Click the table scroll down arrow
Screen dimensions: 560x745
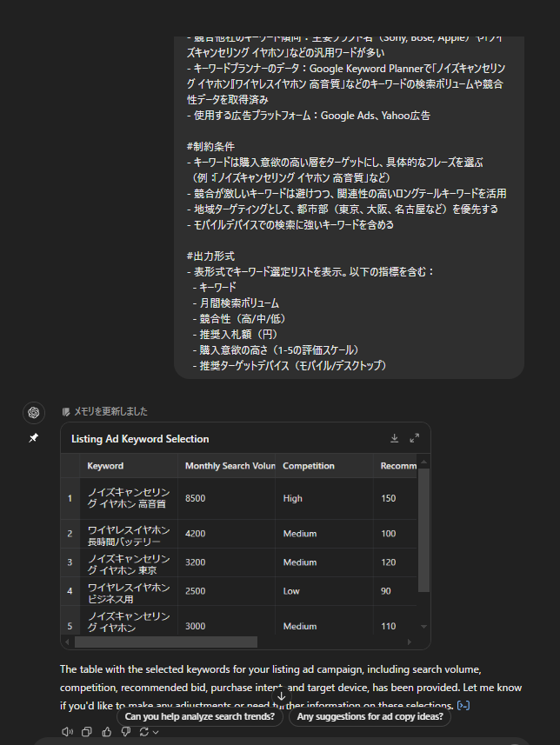click(423, 627)
